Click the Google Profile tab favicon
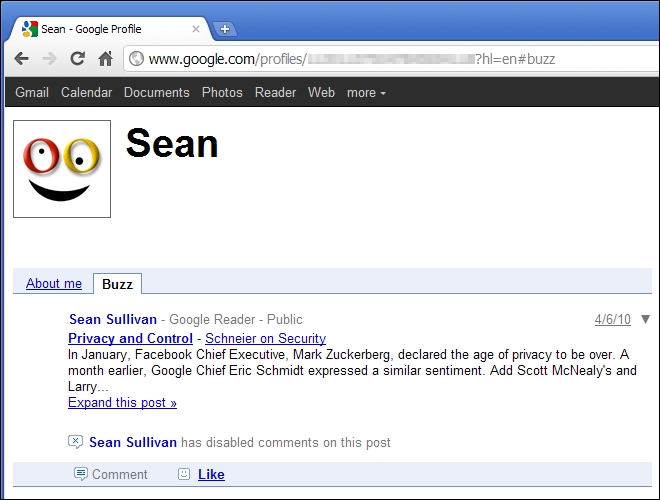660x500 pixels. coord(29,29)
